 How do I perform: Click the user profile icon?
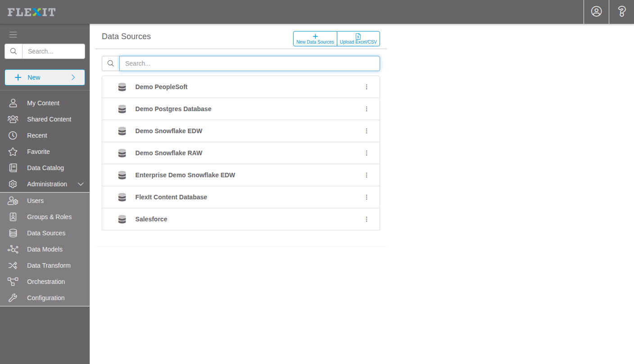(x=596, y=12)
